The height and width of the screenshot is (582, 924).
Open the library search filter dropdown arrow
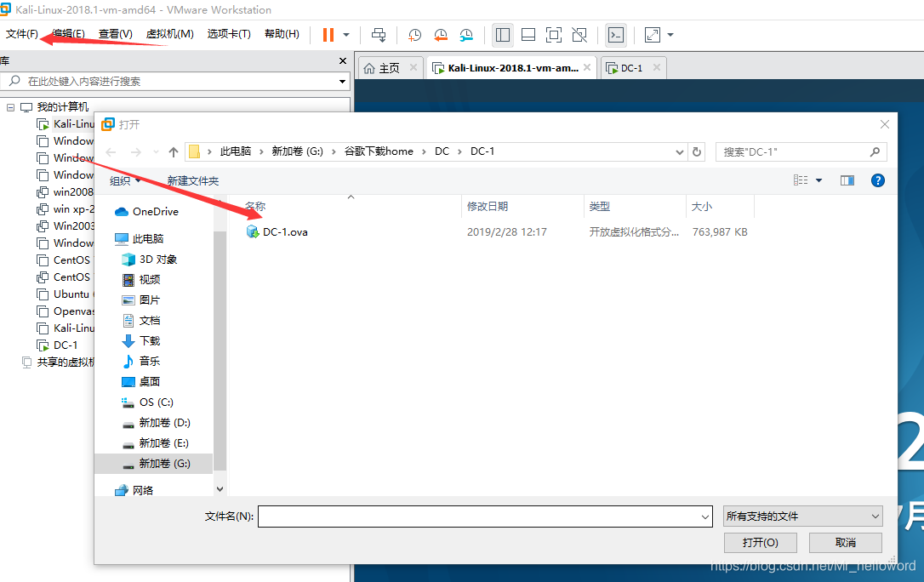[342, 82]
